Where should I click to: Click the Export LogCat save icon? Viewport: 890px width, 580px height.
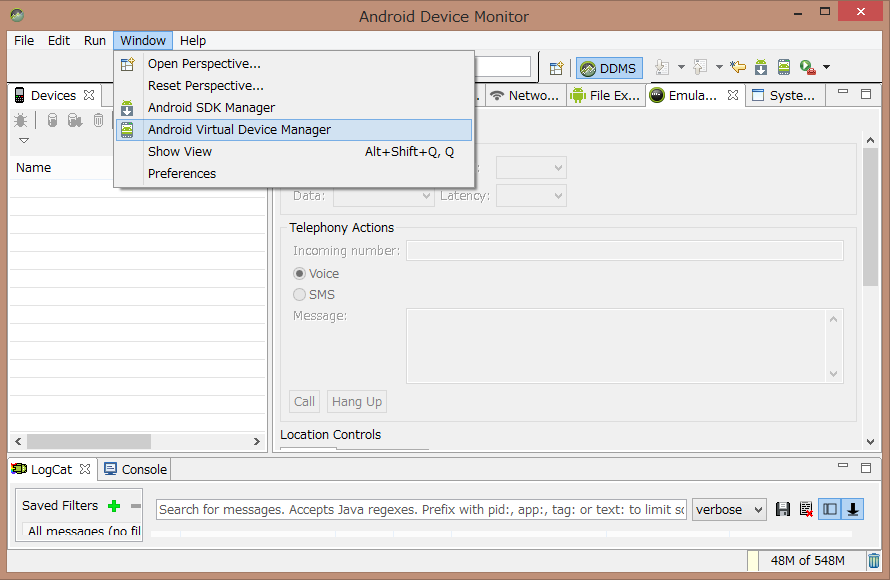point(783,509)
